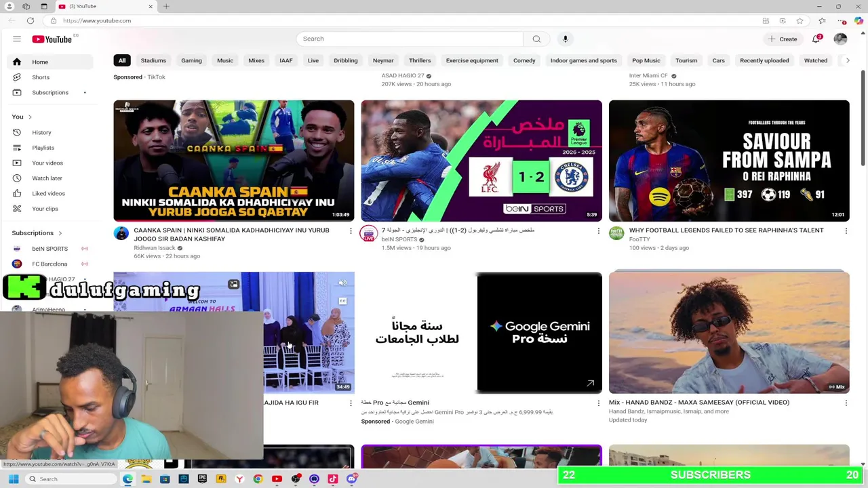Open Your clips in the sidebar
The image size is (868, 488).
[45, 209]
